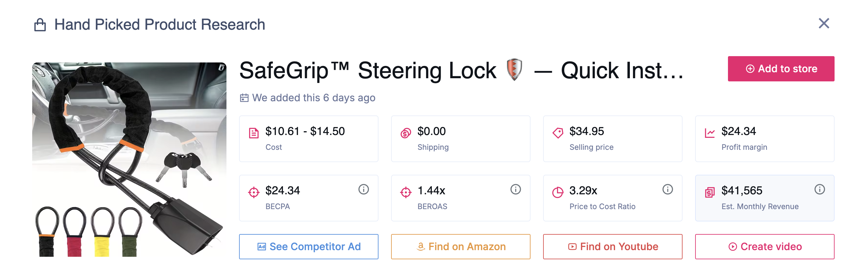Open the BEROAS info tooltip
Image resolution: width=868 pixels, height=270 pixels.
[x=516, y=190]
